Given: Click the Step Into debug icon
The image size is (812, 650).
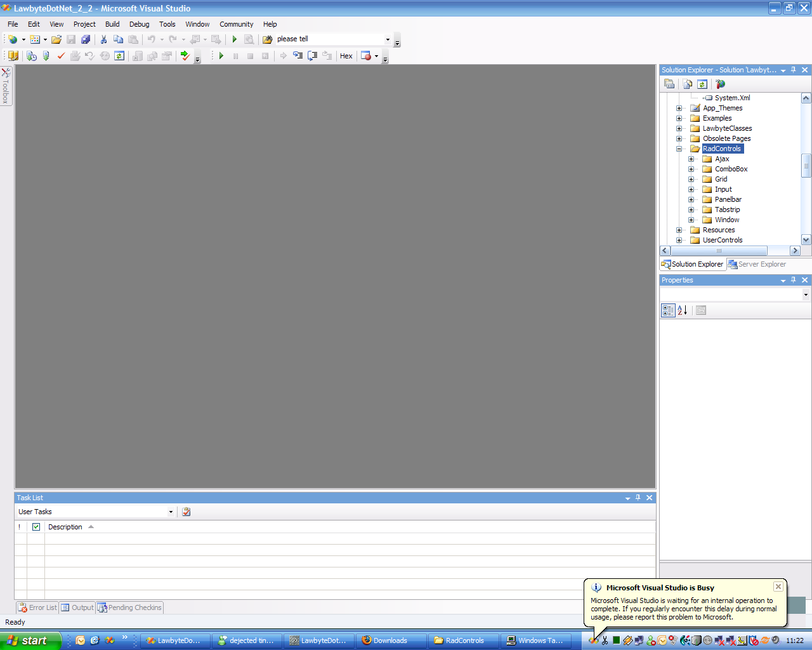Looking at the screenshot, I should (298, 56).
